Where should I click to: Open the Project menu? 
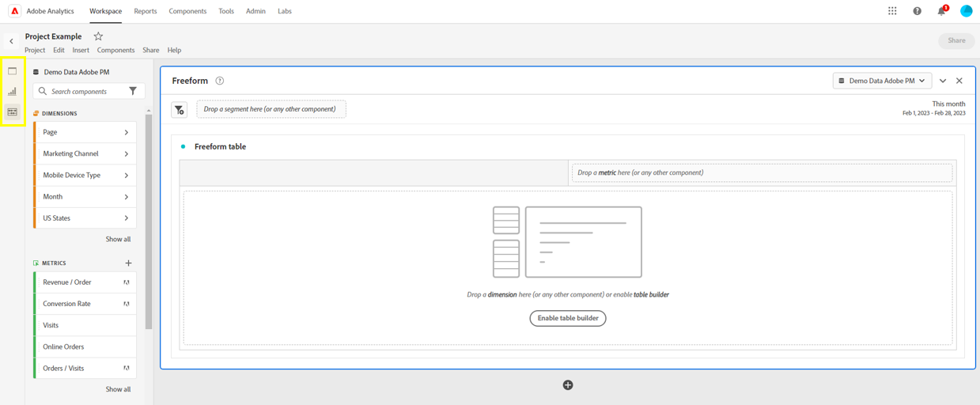point(35,50)
